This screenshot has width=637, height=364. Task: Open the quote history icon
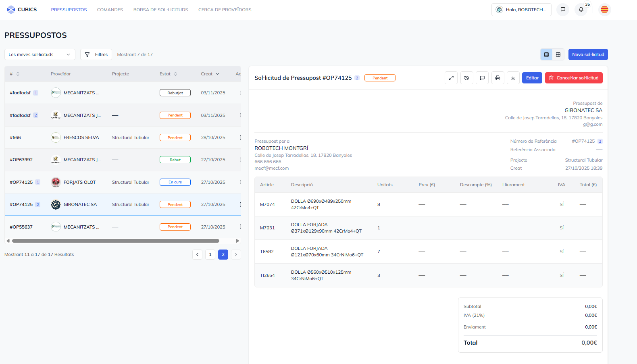coord(466,78)
